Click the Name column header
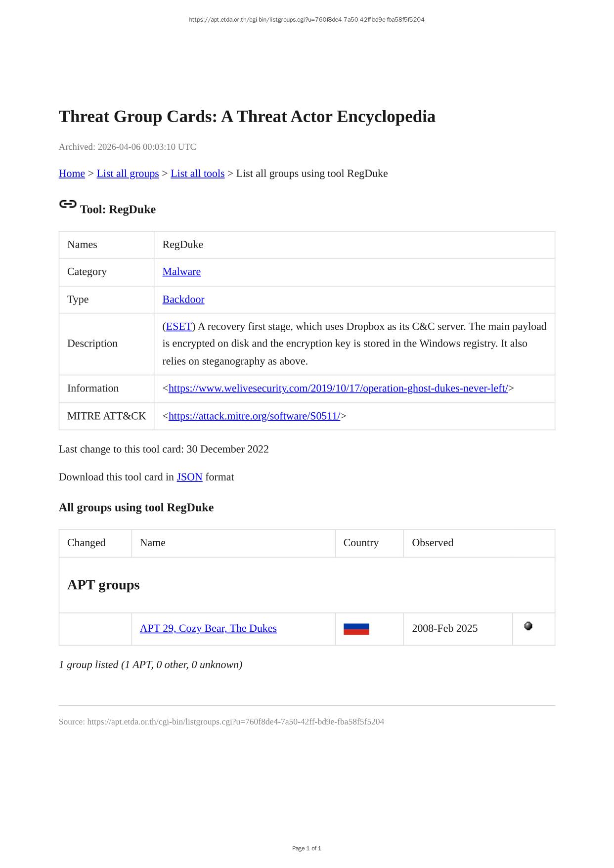Image resolution: width=614 pixels, height=868 pixels. click(153, 543)
